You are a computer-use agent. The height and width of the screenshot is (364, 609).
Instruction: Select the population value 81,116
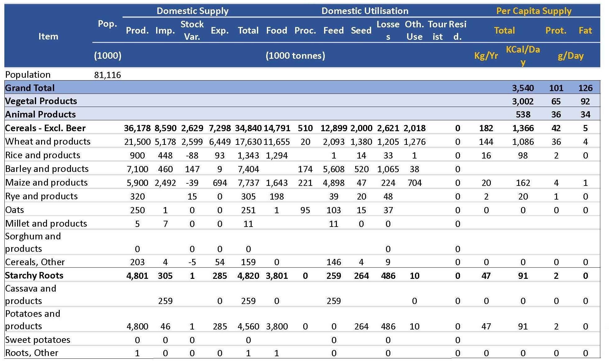[107, 75]
